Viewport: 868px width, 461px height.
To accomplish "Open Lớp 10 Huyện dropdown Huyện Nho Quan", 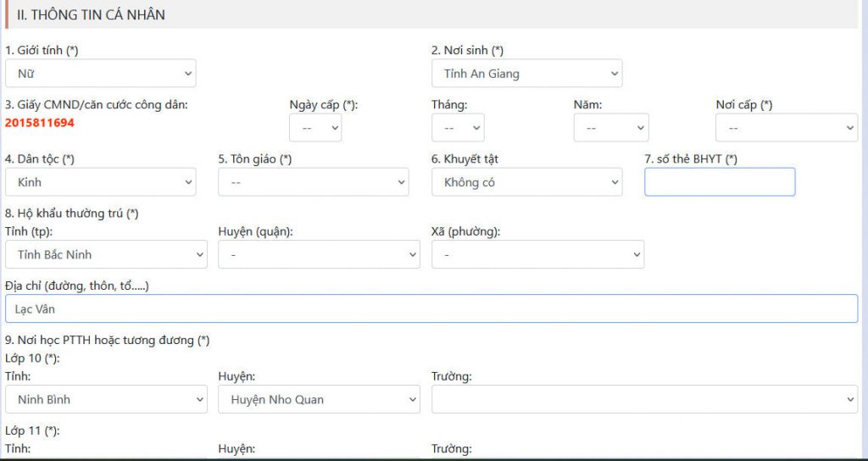I will pyautogui.click(x=319, y=399).
